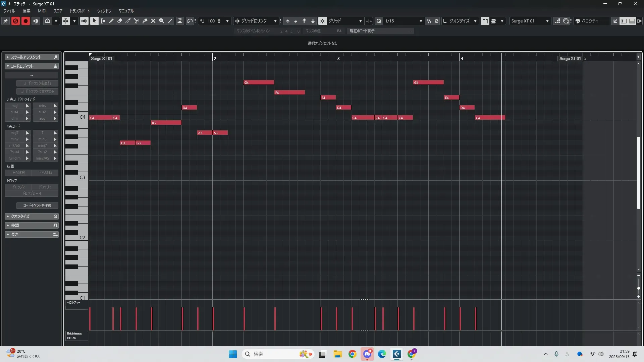Screen dimensions: 644x362
Task: Click the コードイベントを作成 button
Action: point(37,205)
